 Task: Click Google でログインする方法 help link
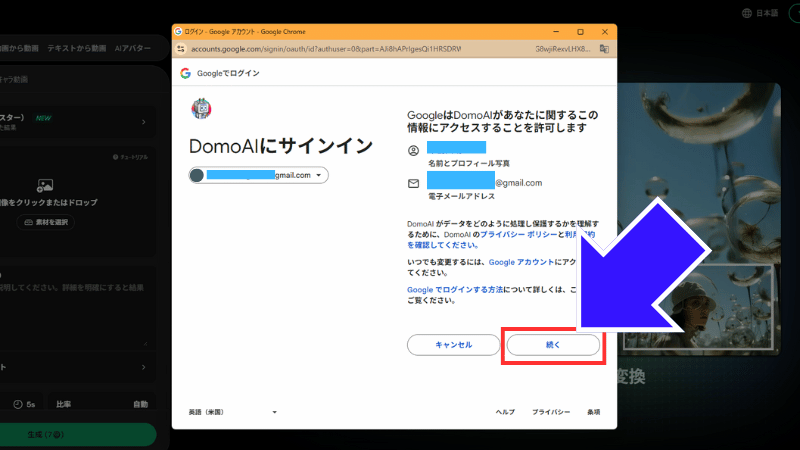pyautogui.click(x=458, y=289)
